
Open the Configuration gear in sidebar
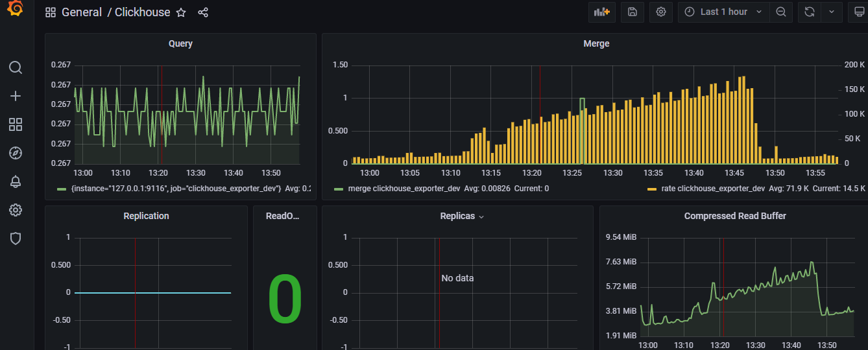pyautogui.click(x=16, y=210)
